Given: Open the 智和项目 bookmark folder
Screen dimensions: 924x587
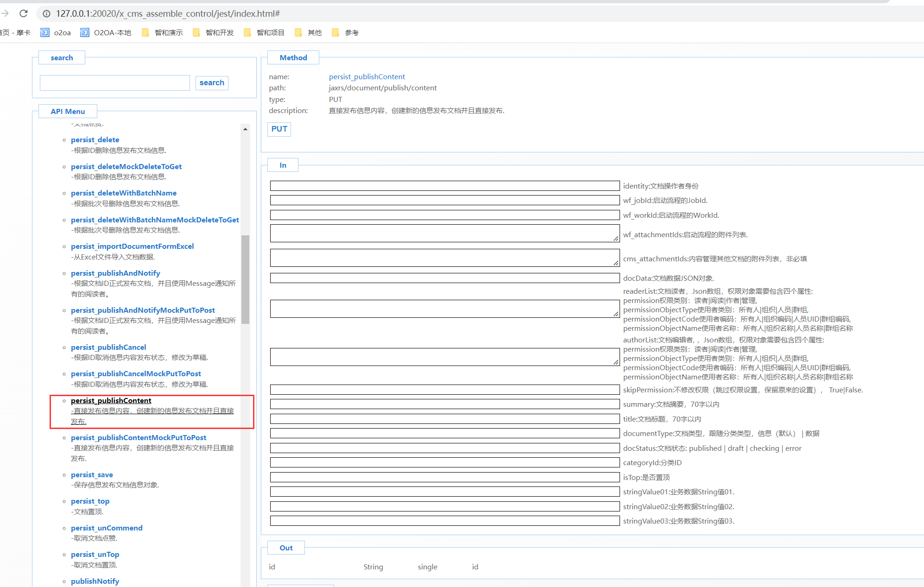Looking at the screenshot, I should point(264,32).
